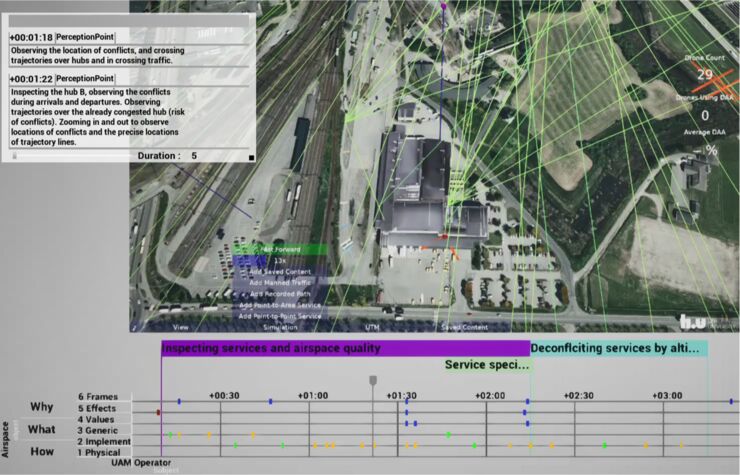Select the Deconflciting services by alti... segment

click(x=619, y=348)
